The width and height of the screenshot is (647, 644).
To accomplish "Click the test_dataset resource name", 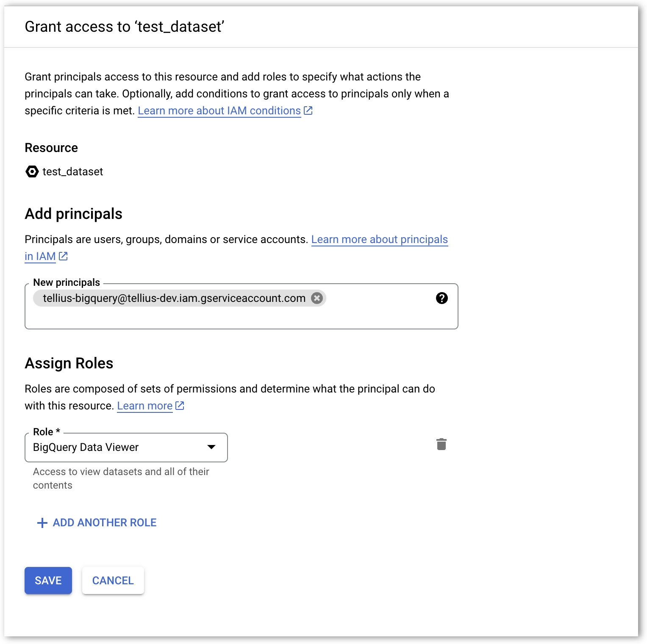I will click(x=72, y=171).
